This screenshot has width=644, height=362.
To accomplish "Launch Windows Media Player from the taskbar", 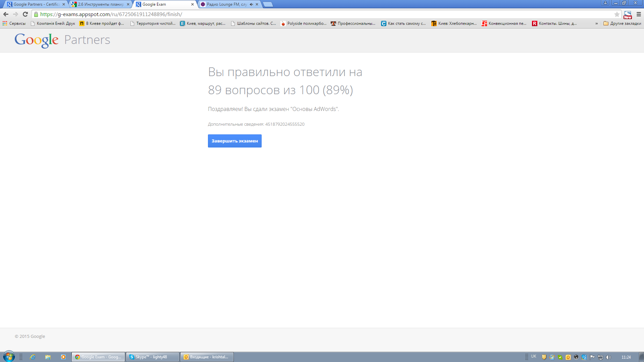I will pos(63,357).
